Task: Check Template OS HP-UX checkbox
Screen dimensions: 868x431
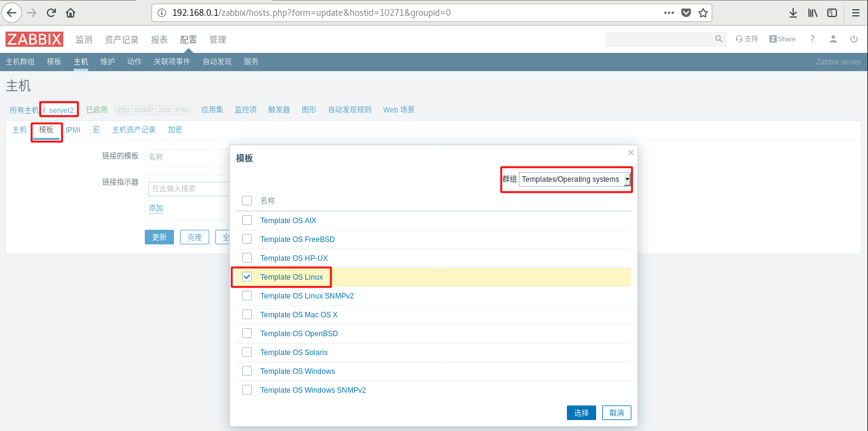Action: (247, 258)
